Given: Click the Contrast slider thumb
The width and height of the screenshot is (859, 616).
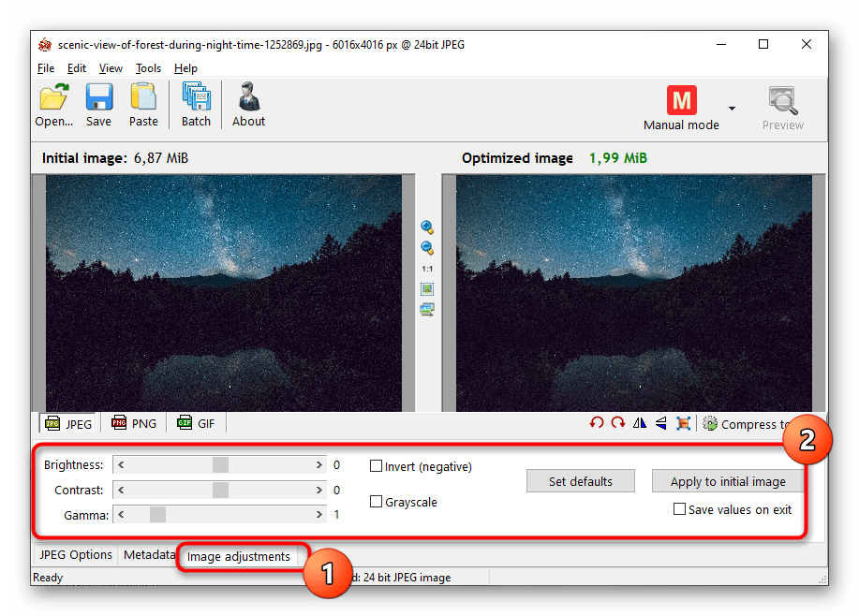Looking at the screenshot, I should [220, 490].
